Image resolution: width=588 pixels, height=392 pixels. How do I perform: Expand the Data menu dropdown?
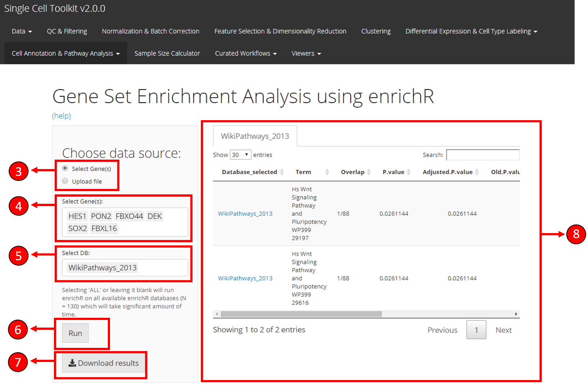point(22,31)
